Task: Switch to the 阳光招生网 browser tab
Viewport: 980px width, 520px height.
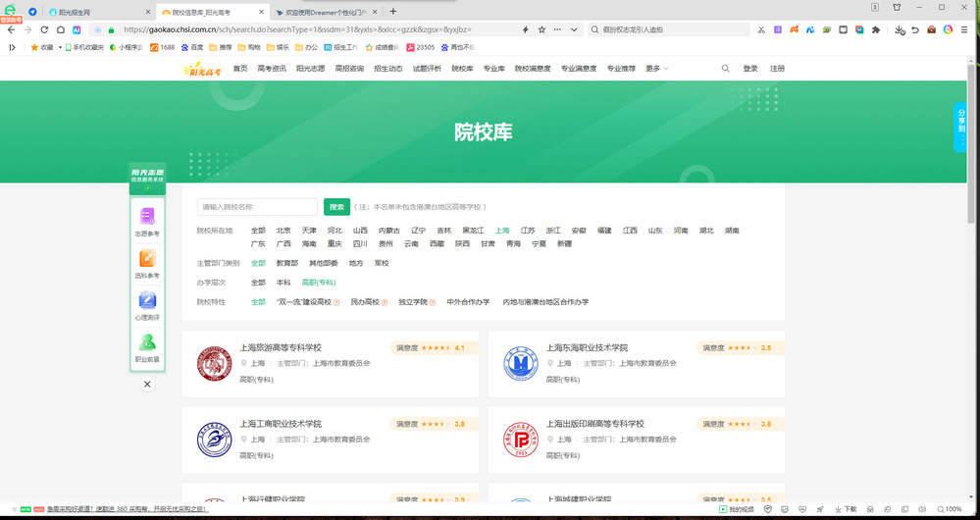Action: click(74, 12)
